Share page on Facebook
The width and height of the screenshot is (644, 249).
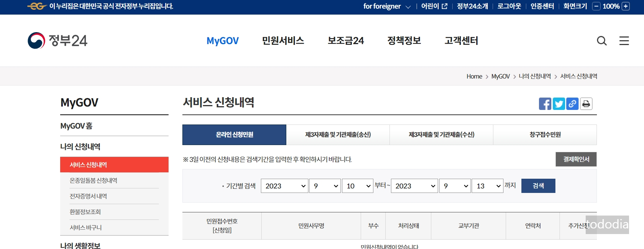pyautogui.click(x=545, y=104)
